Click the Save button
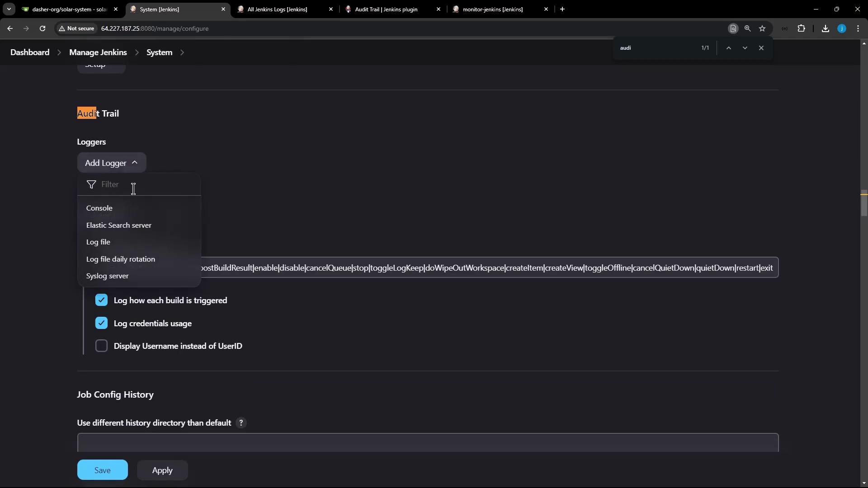The height and width of the screenshot is (488, 868). click(102, 470)
